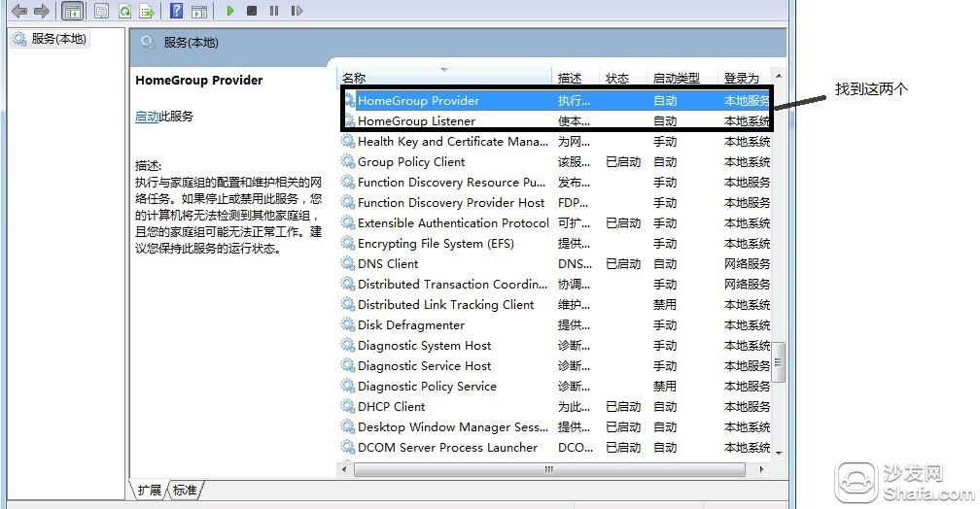Viewport: 980px width, 509px height.
Task: Go forward with the right arrow toolbar icon
Action: coord(41,11)
